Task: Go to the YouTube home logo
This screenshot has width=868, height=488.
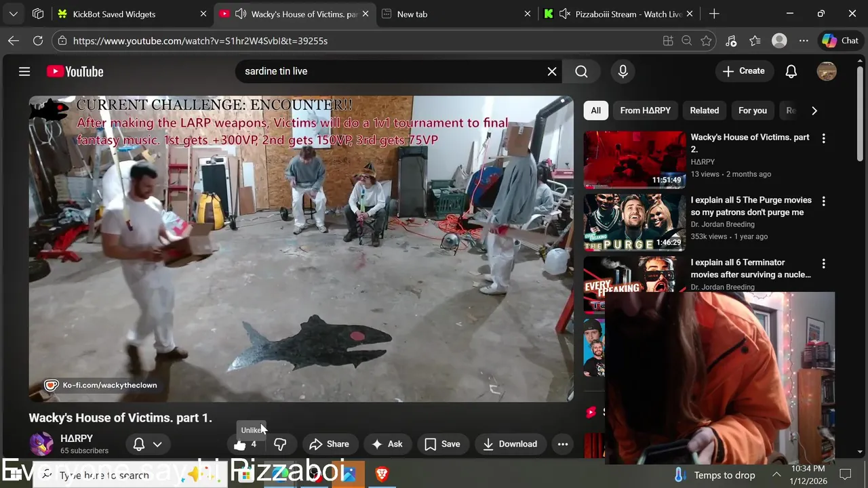Action: 75,71
